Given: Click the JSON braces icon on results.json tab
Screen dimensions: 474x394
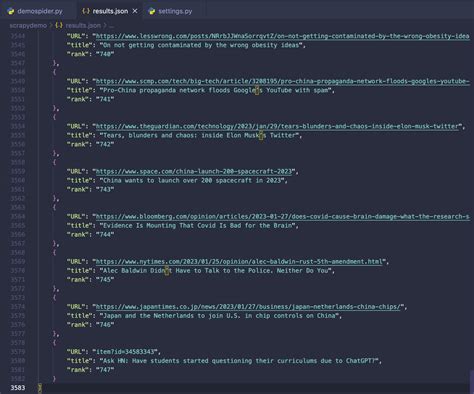Looking at the screenshot, I should [x=86, y=11].
